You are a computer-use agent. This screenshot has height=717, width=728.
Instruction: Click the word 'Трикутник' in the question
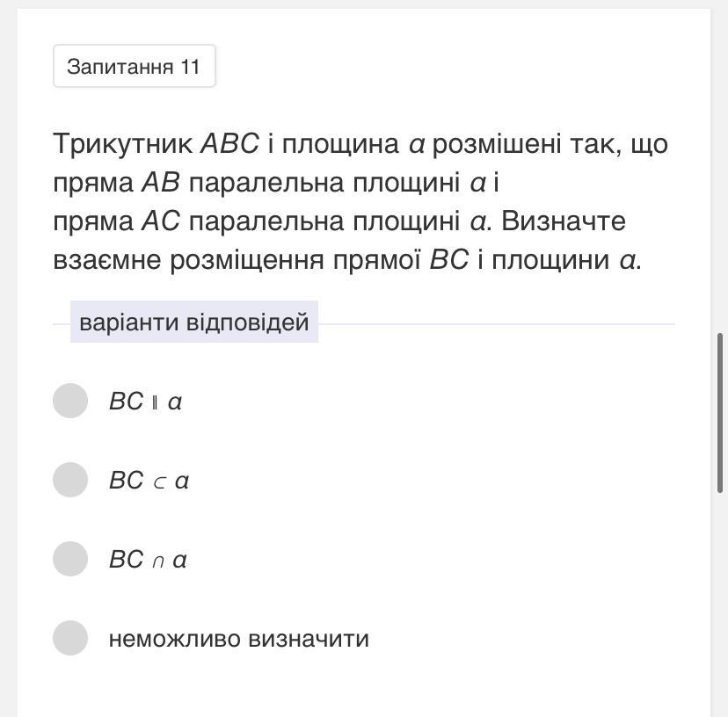tap(123, 143)
